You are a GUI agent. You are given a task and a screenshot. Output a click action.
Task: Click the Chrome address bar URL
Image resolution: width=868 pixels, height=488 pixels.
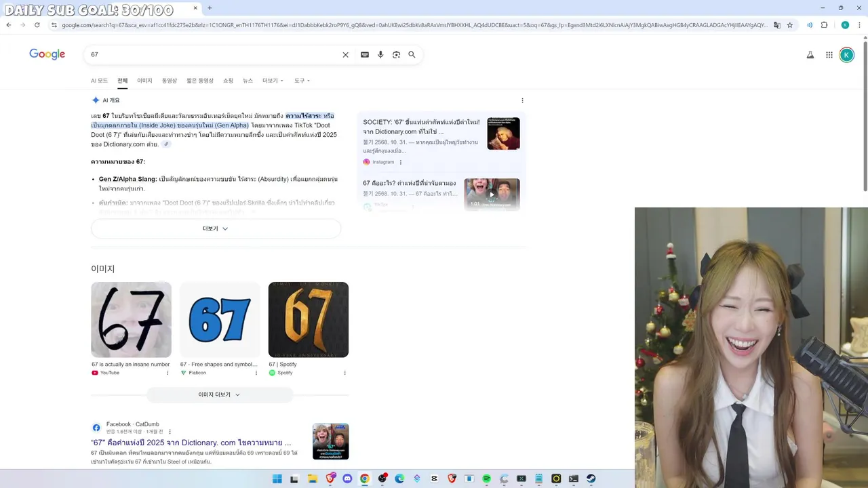(414, 25)
